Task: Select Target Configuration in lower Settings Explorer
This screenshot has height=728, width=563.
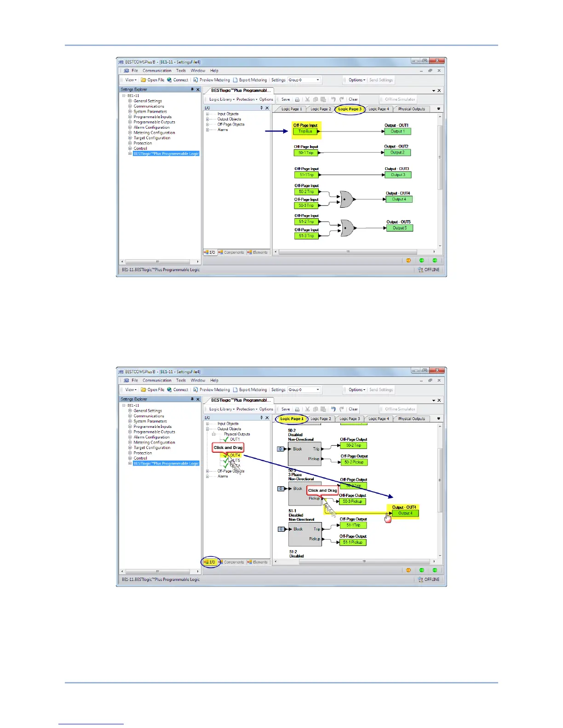Action: [152, 448]
